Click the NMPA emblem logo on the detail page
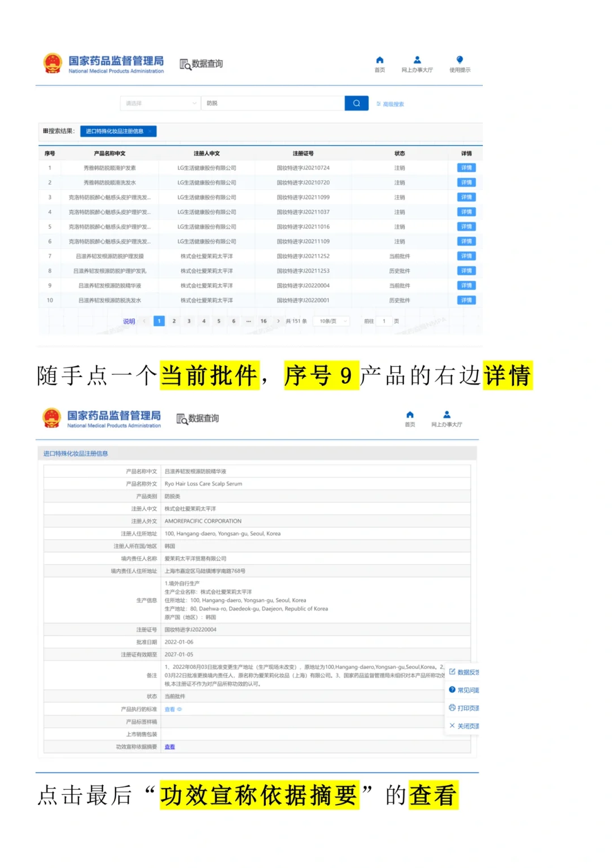The height and width of the screenshot is (868, 612). tap(52, 418)
